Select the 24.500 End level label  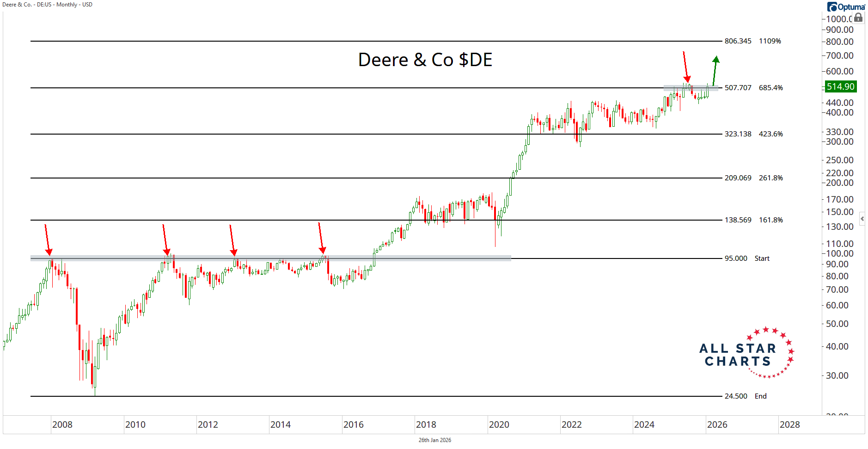click(745, 396)
